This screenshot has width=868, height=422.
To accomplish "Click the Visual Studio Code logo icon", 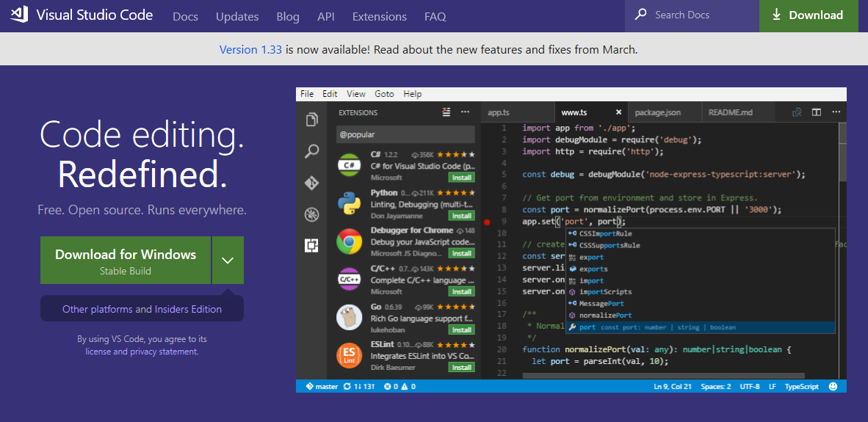I will coord(19,15).
